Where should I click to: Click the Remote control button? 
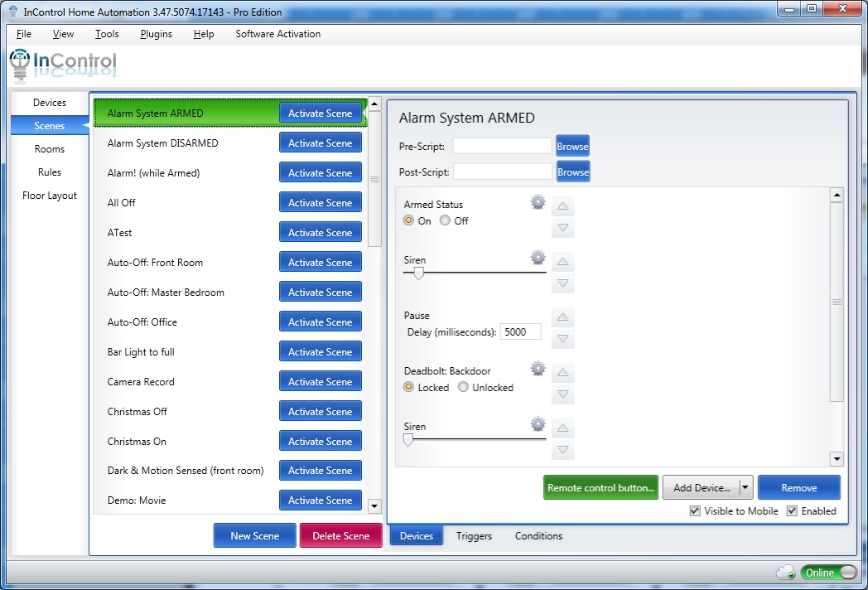tap(600, 487)
